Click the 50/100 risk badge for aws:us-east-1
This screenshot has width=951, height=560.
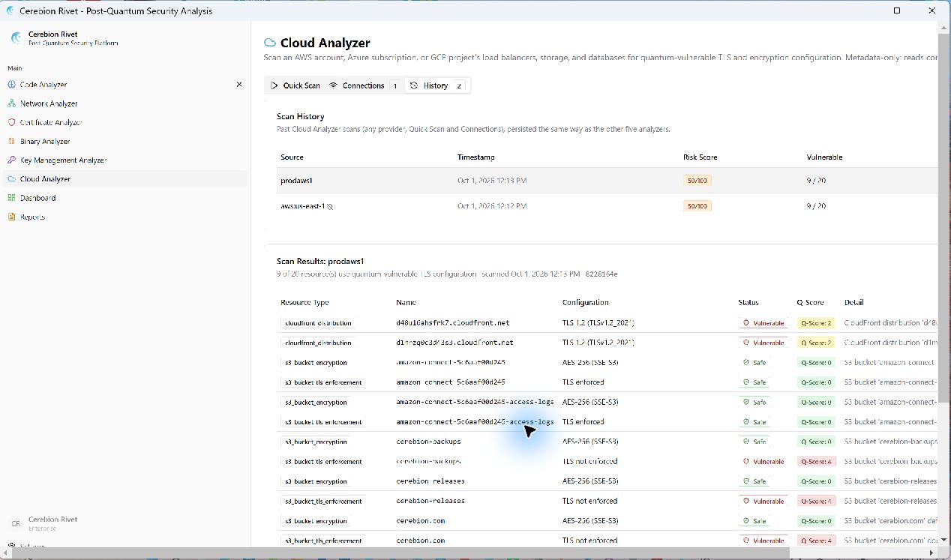pyautogui.click(x=697, y=206)
